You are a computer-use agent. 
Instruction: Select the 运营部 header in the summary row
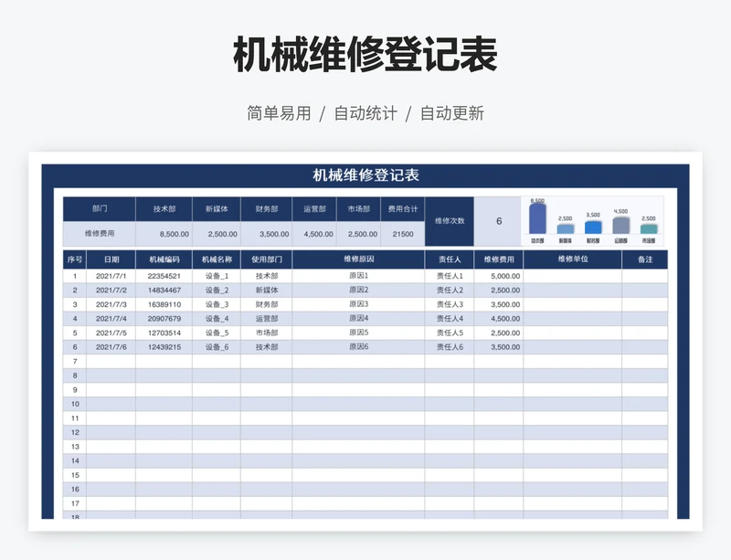pyautogui.click(x=314, y=209)
